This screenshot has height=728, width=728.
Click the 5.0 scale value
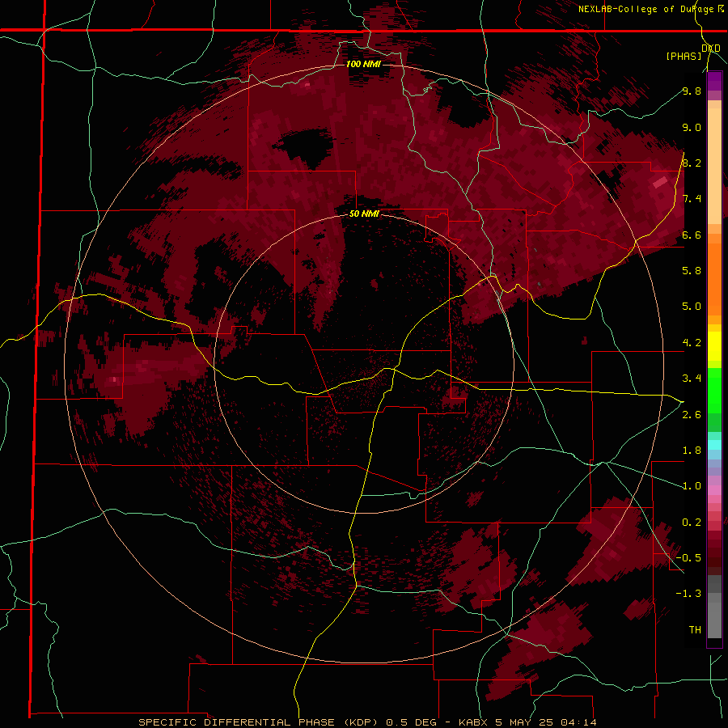(x=692, y=307)
